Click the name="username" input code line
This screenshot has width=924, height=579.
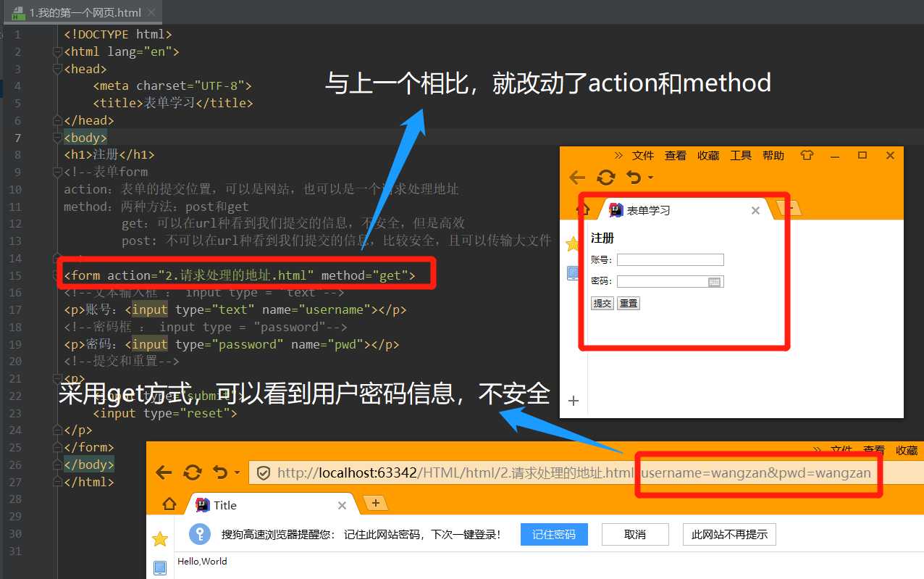point(235,310)
